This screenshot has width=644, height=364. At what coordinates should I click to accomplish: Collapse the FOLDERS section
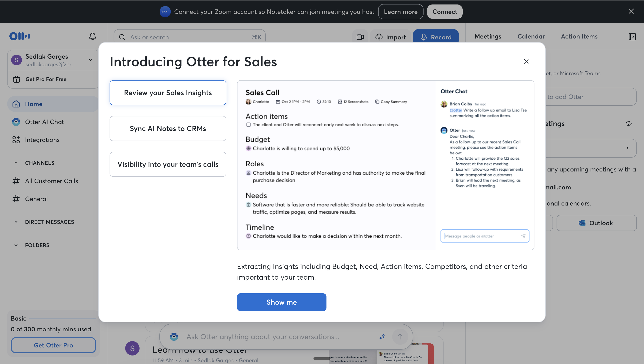pyautogui.click(x=16, y=245)
